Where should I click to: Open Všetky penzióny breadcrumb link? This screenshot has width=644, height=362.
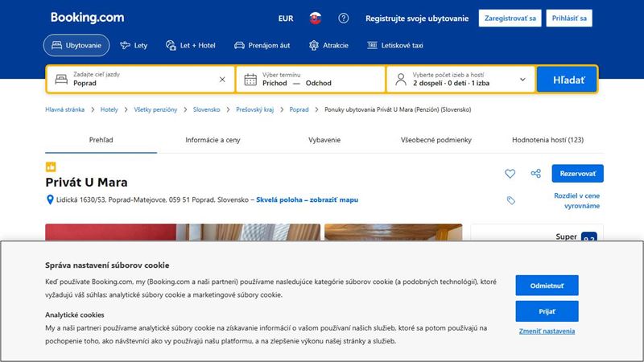(155, 109)
